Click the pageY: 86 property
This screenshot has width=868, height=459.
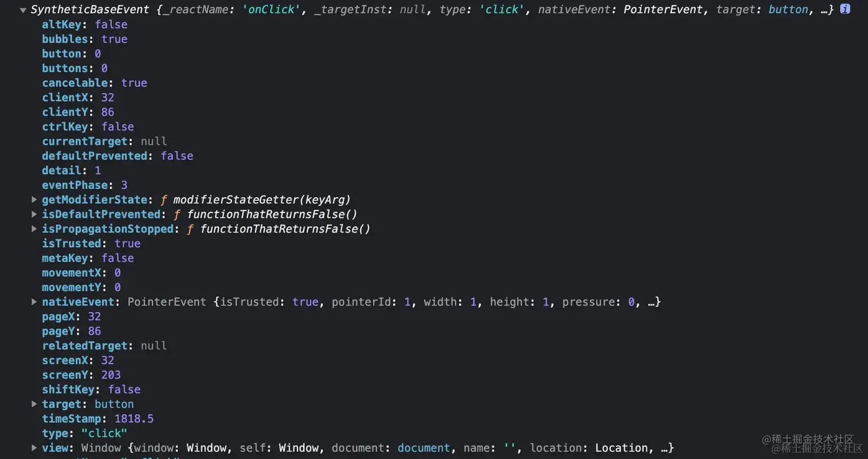tap(71, 331)
